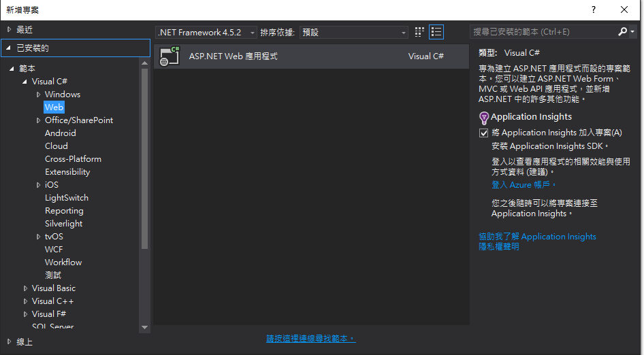
Task: Switch to small icons grid view
Action: pos(419,32)
